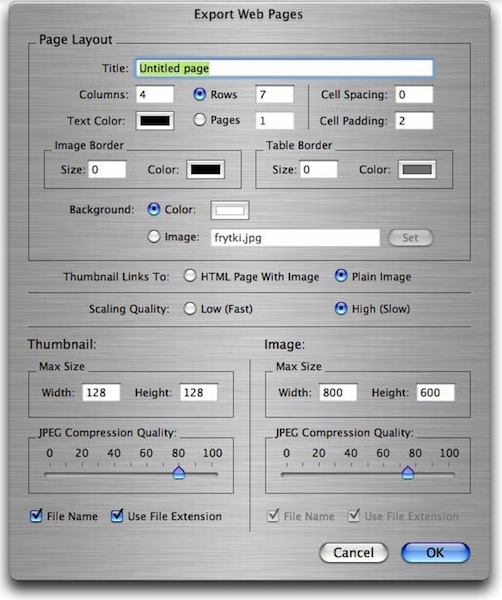Click the Image Max Size Height field

436,392
